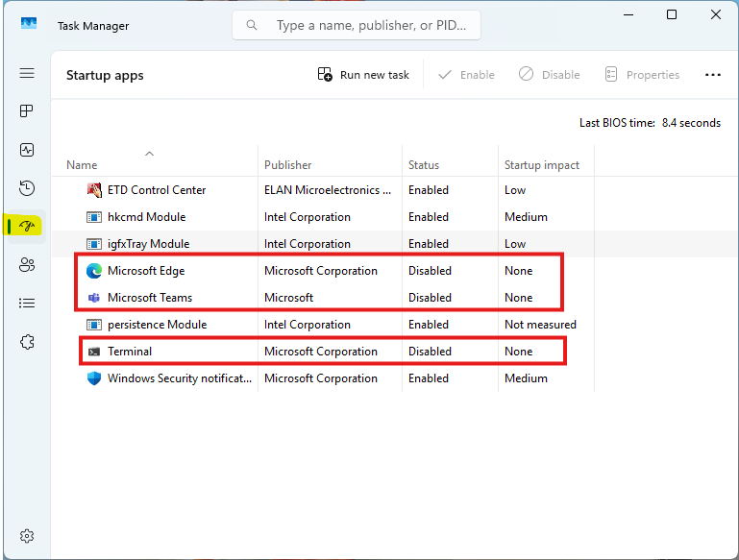Image resolution: width=739 pixels, height=560 pixels.
Task: Open Task Manager settings gear
Action: (x=27, y=536)
